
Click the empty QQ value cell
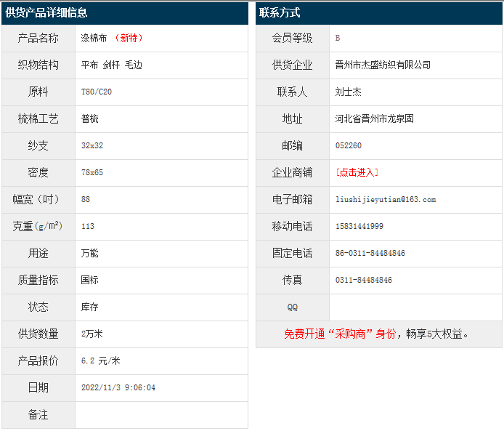tap(415, 307)
